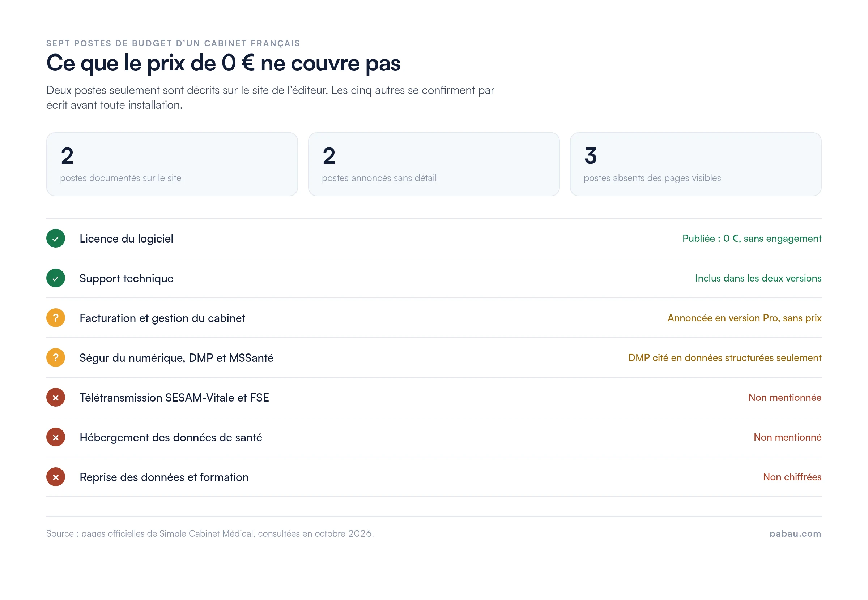The image size is (868, 600).
Task: Click 'Facturation et gestion du cabinet' text
Action: pyautogui.click(x=162, y=318)
